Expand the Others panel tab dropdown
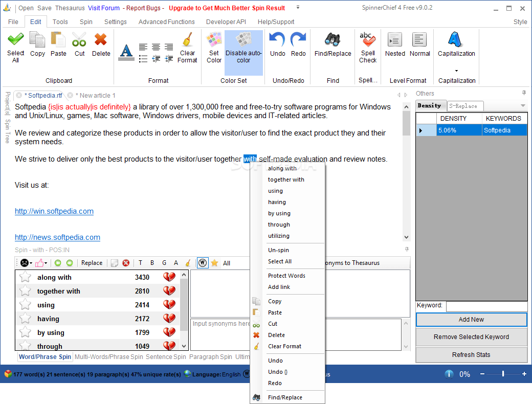This screenshot has width=532, height=404. point(523,106)
